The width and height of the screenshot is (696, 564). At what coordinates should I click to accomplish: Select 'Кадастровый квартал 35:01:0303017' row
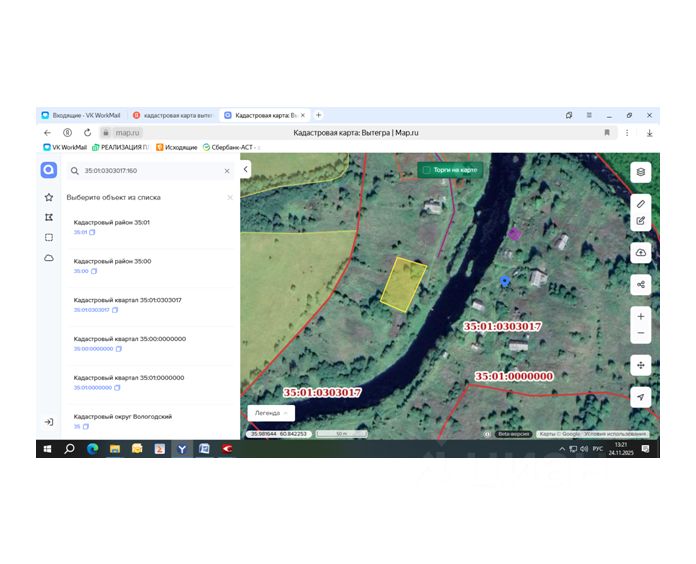click(x=151, y=305)
